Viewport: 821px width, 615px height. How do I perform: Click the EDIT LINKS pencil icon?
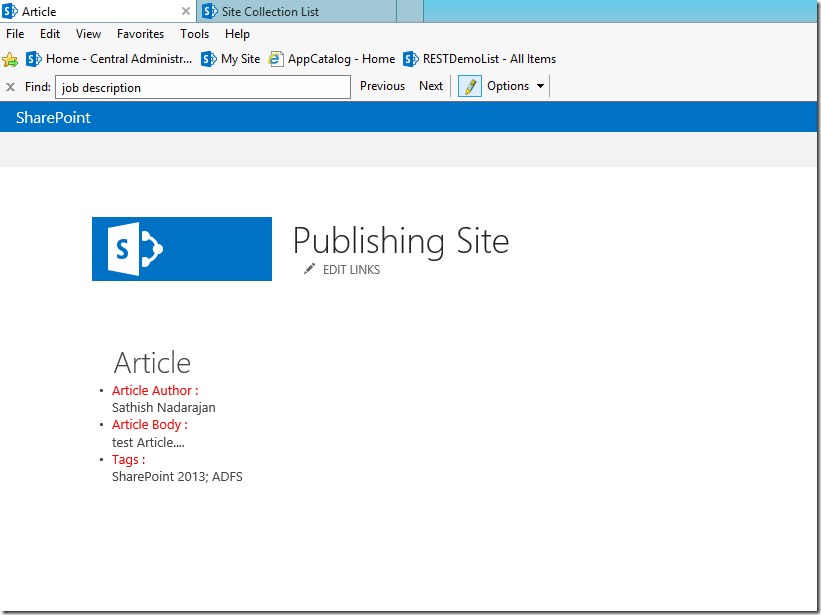tap(309, 269)
